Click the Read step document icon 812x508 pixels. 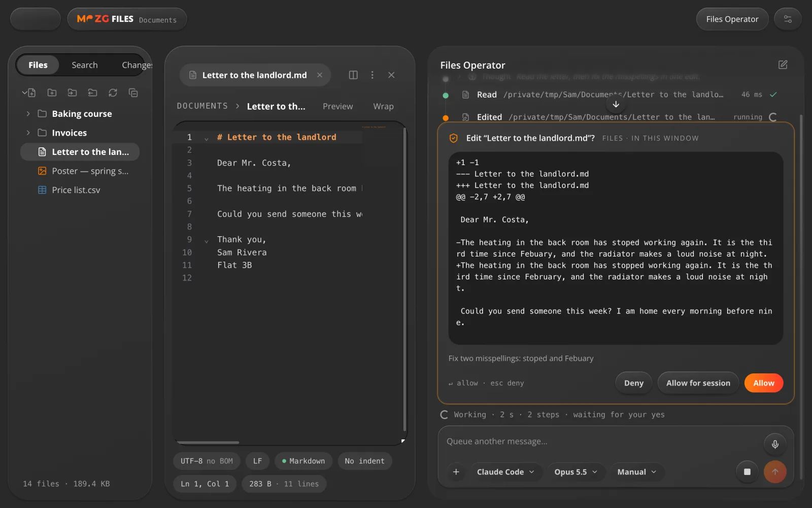465,94
